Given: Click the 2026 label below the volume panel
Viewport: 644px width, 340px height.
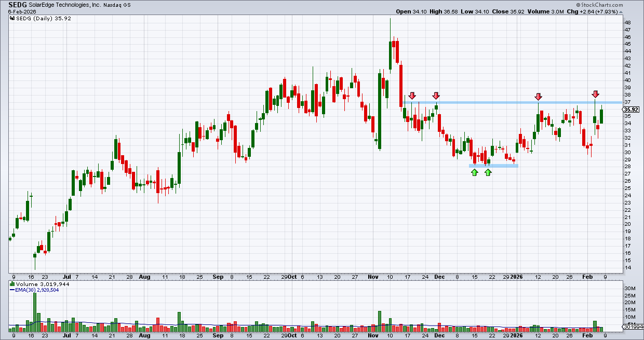Looking at the screenshot, I should 516,336.
